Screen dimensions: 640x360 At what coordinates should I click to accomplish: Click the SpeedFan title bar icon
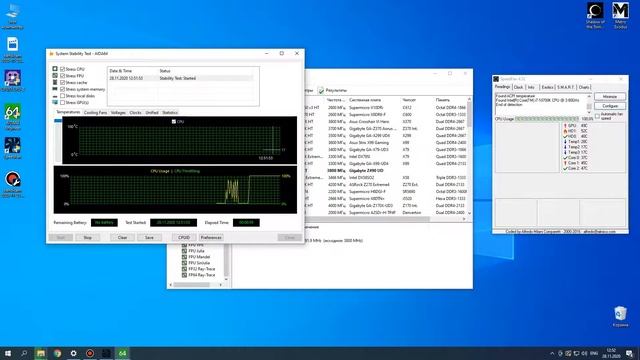496,79
